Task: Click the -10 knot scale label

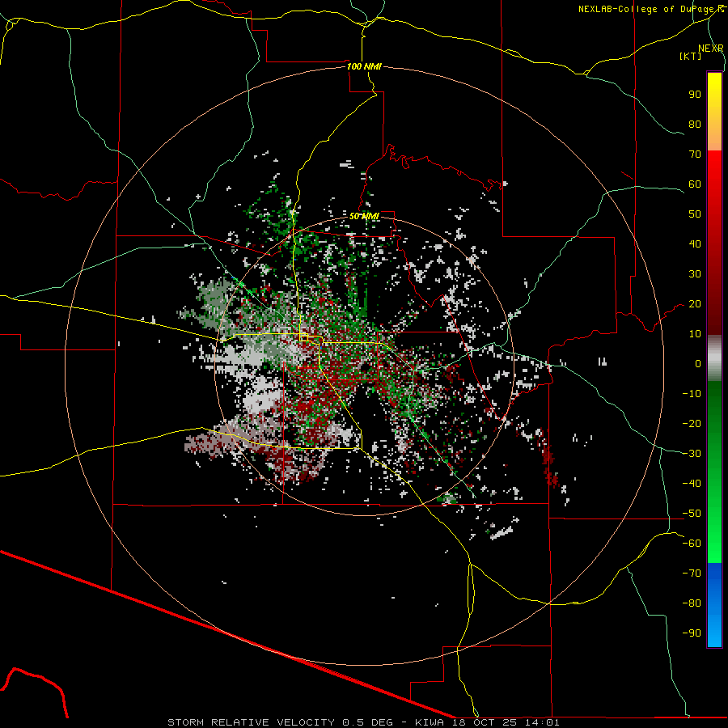Action: coord(692,394)
